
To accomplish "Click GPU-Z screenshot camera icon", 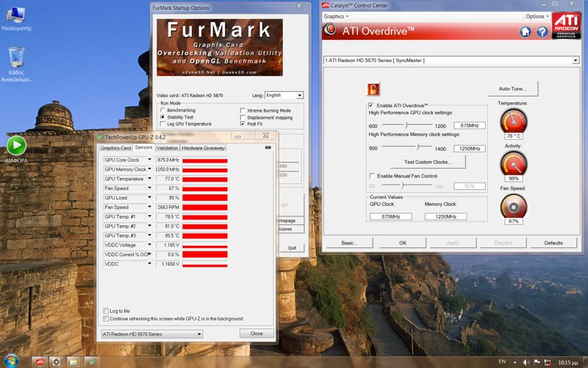I will pyautogui.click(x=268, y=148).
